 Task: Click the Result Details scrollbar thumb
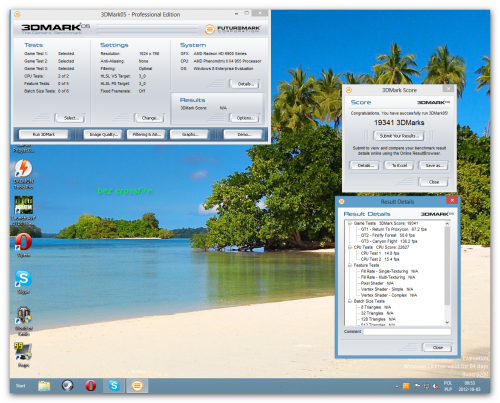click(447, 266)
